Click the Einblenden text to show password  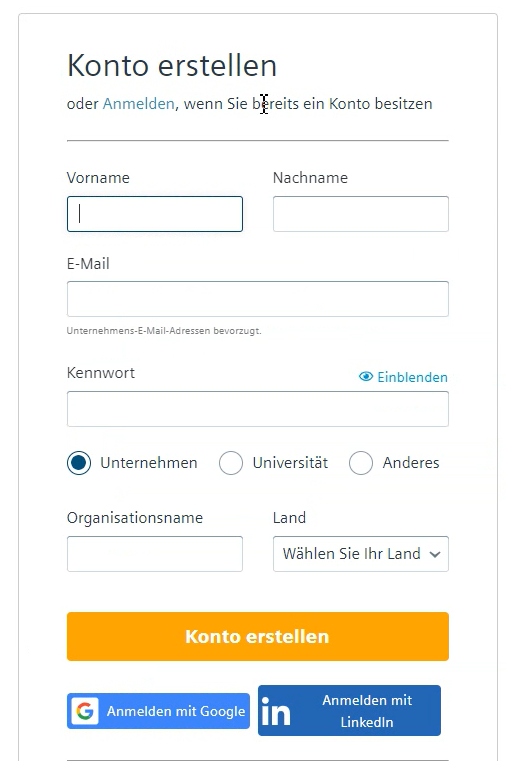412,377
